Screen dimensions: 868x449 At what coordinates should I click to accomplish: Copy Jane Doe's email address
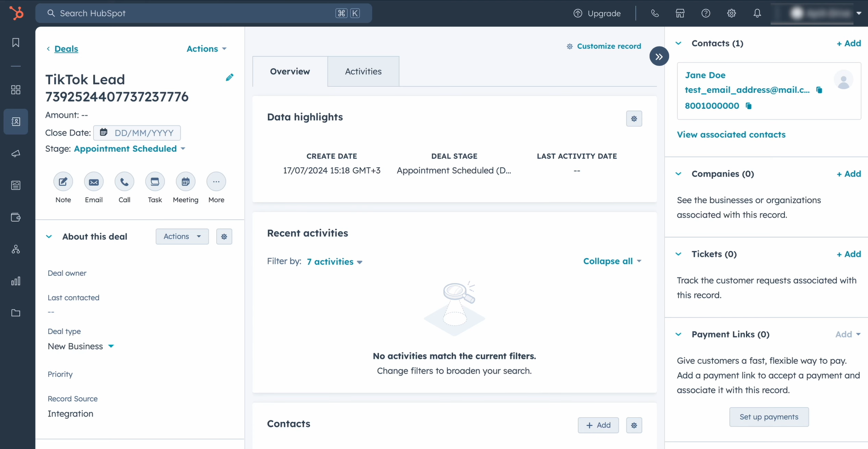(x=819, y=90)
